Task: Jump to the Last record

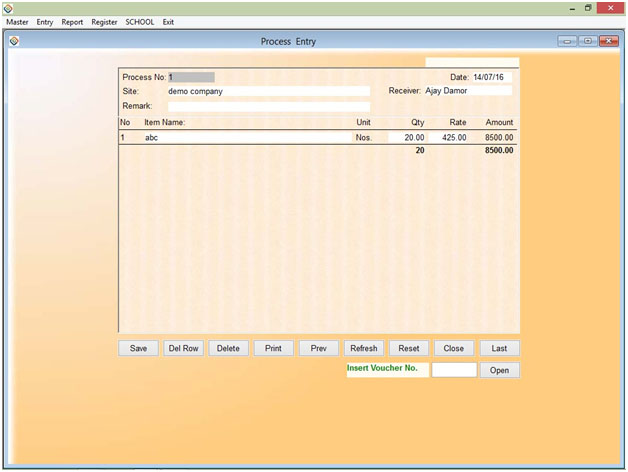Action: coord(499,349)
